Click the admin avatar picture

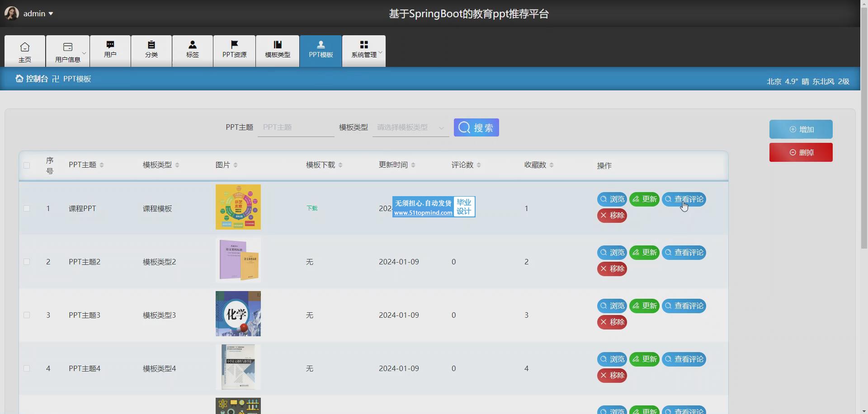[x=12, y=14]
